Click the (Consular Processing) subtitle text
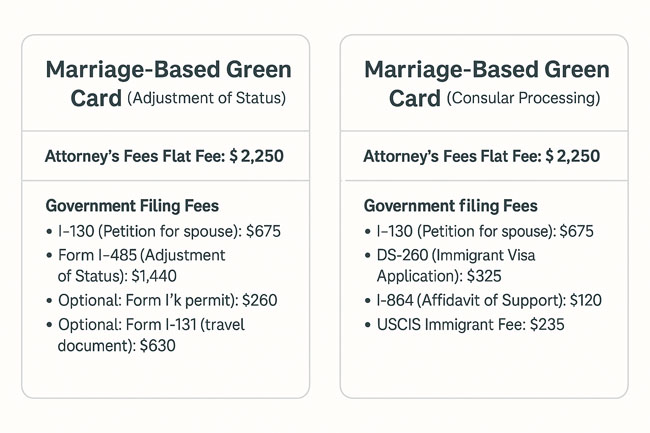650x433 pixels. pyautogui.click(x=524, y=98)
